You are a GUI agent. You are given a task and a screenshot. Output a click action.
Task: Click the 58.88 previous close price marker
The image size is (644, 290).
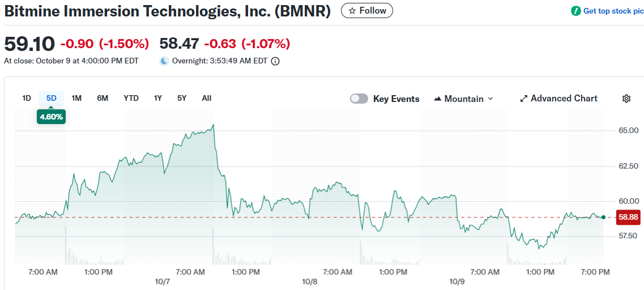point(628,217)
